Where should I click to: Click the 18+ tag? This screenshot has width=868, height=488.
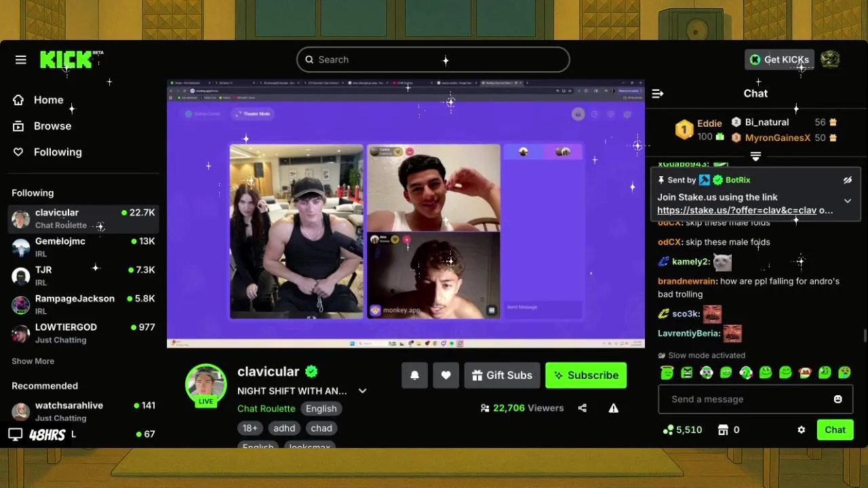click(x=250, y=428)
